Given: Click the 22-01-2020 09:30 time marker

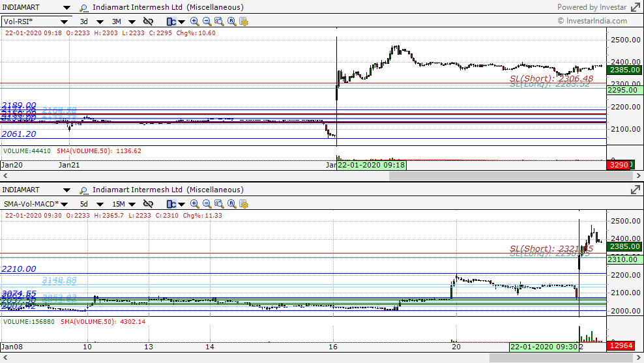Looking at the screenshot, I should [544, 347].
